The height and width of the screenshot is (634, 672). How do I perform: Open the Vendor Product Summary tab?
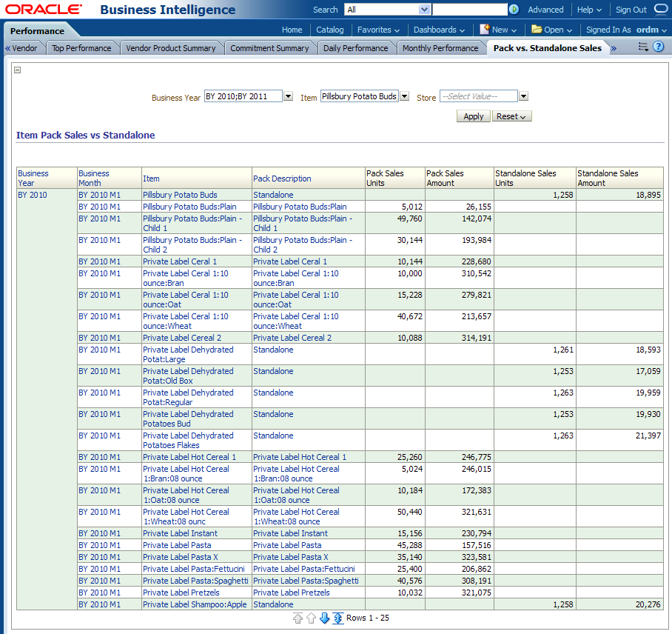(171, 48)
